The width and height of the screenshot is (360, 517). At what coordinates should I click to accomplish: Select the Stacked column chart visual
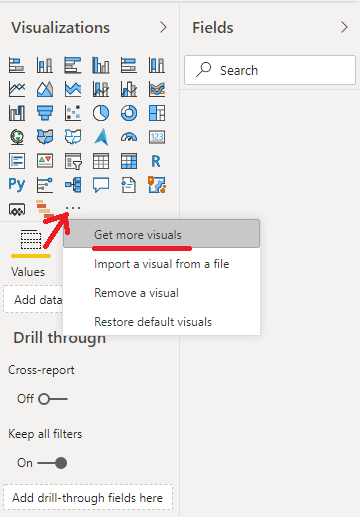(45, 65)
